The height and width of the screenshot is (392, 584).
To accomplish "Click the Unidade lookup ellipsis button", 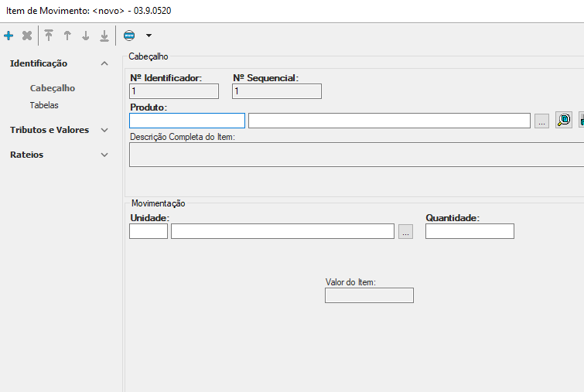I will (406, 231).
